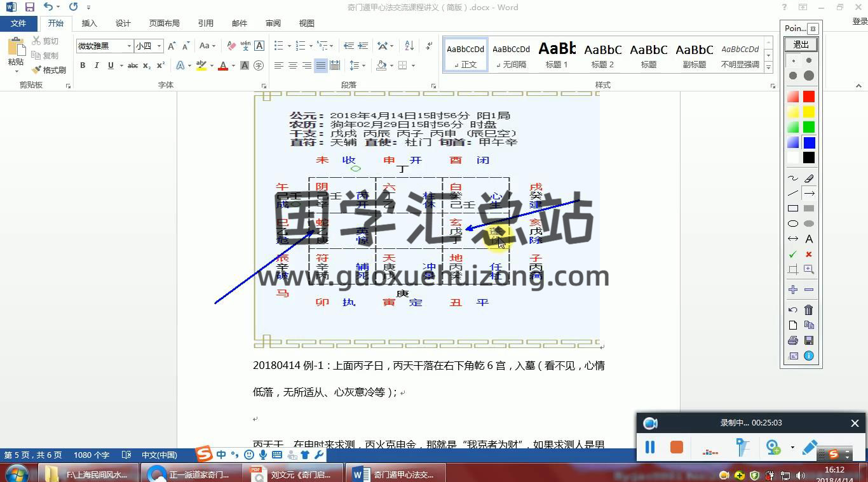Open the 文件 file menu
Image resolution: width=868 pixels, height=482 pixels.
[18, 23]
